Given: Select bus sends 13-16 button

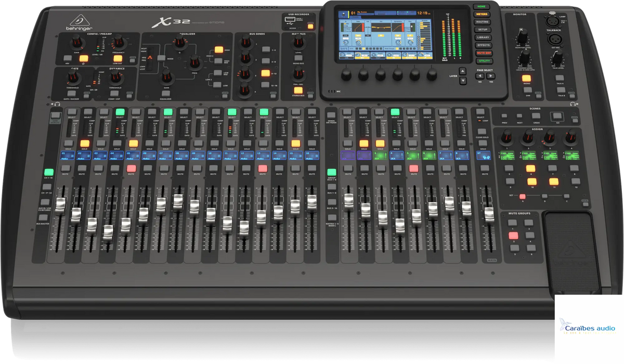Looking at the screenshot, I should (x=266, y=85).
